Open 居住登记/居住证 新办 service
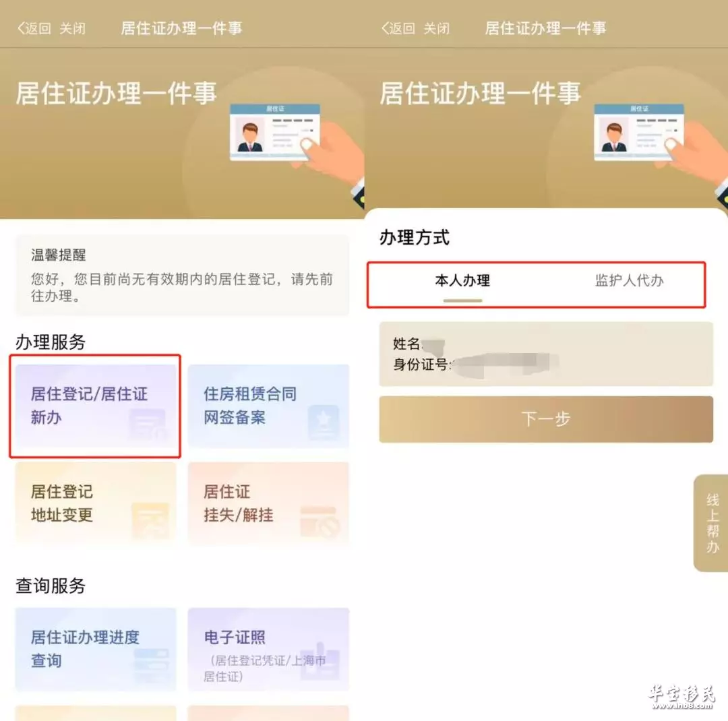This screenshot has height=721, width=728. [x=96, y=406]
